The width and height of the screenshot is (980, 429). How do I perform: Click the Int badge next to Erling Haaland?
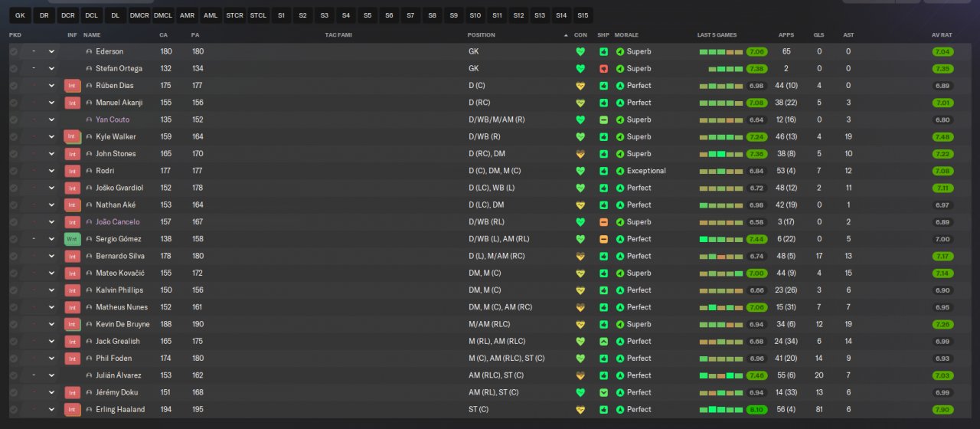pos(73,410)
